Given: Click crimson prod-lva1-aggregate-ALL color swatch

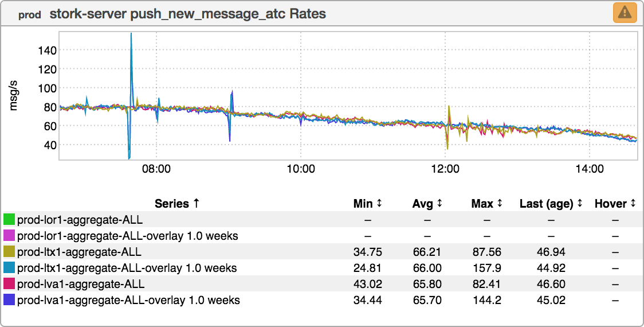Looking at the screenshot, I should pos(9,284).
